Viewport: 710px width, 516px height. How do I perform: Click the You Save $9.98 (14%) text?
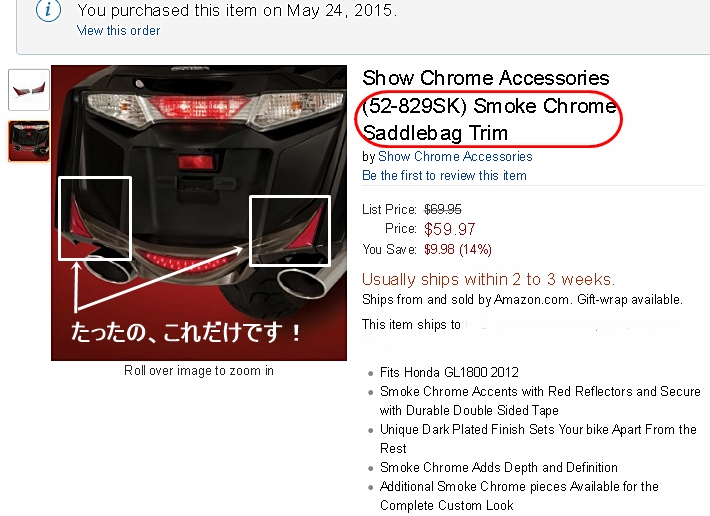pyautogui.click(x=427, y=249)
